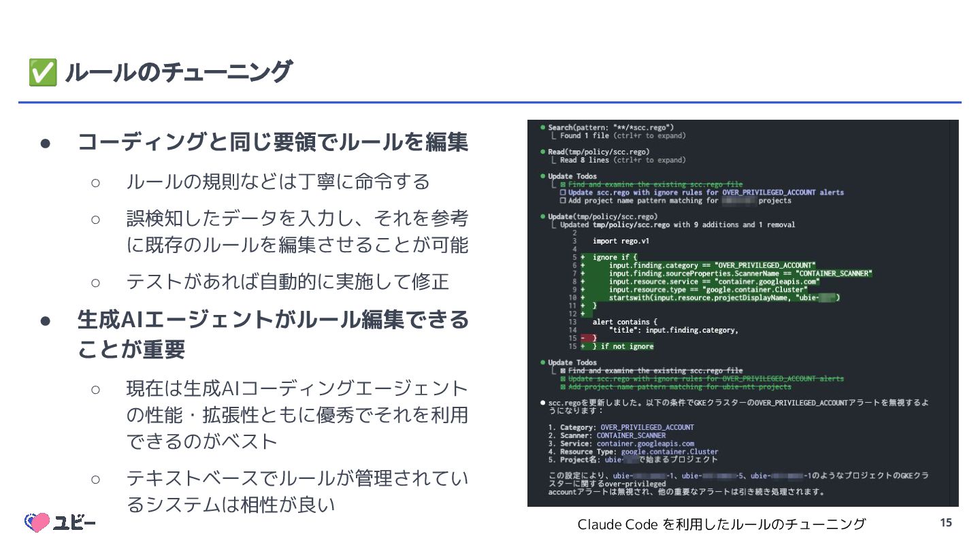Click green dot beside Update(tmp/policy/scc.rego)
Screen dimensions: 980x551
[x=542, y=216]
